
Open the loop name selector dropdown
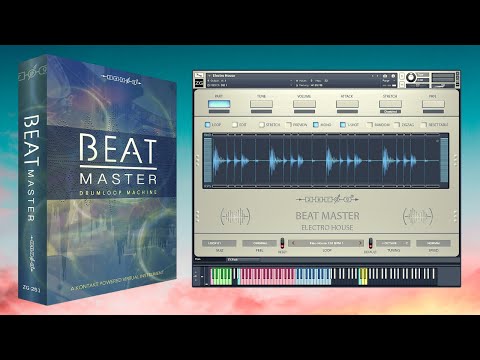326,243
